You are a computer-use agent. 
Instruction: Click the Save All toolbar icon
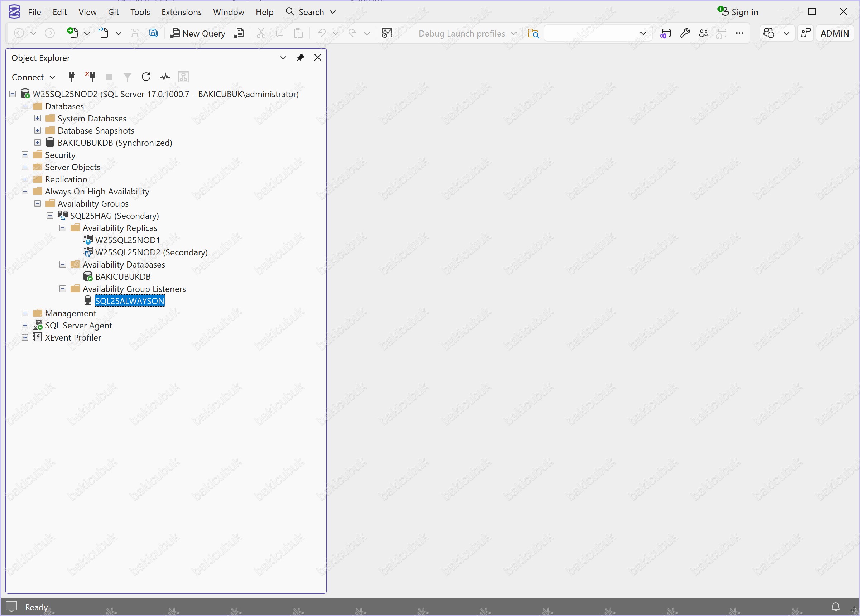coord(153,33)
